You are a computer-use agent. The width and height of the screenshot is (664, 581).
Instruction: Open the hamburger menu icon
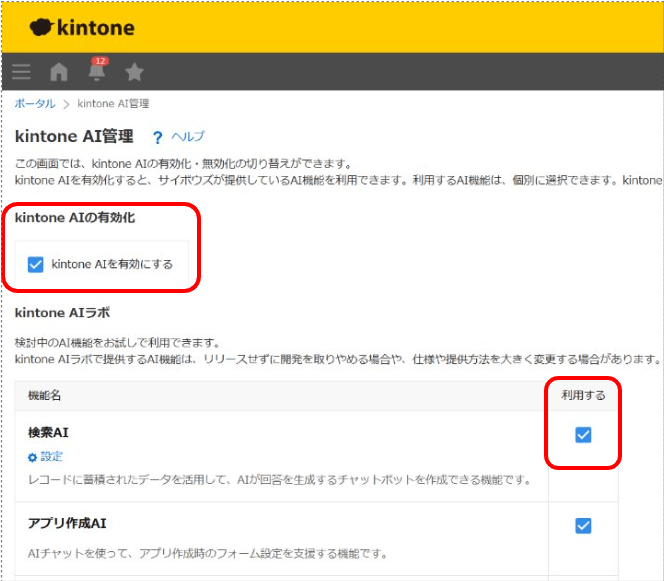(x=21, y=72)
